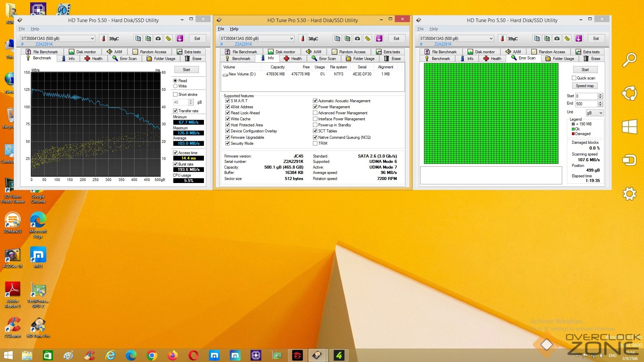644x362 pixels.
Task: Switch to Health tab in middle window
Action: tap(292, 59)
